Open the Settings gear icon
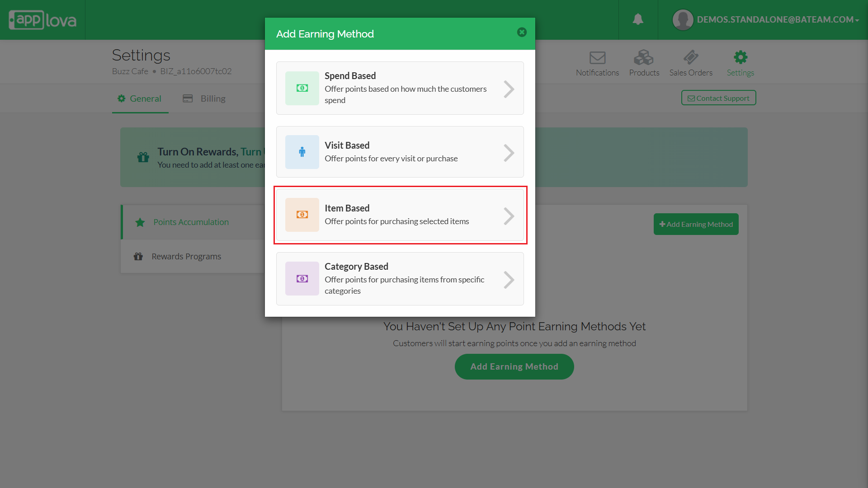 (741, 57)
